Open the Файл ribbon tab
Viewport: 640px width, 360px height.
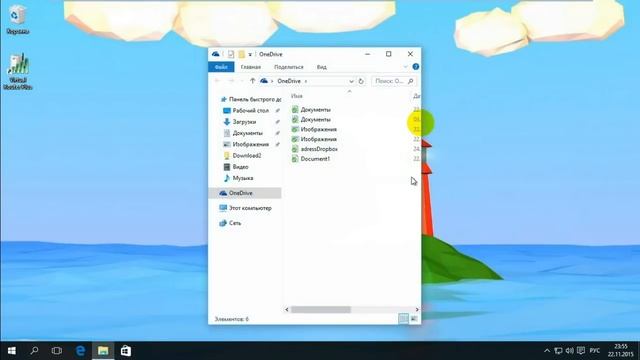click(221, 67)
